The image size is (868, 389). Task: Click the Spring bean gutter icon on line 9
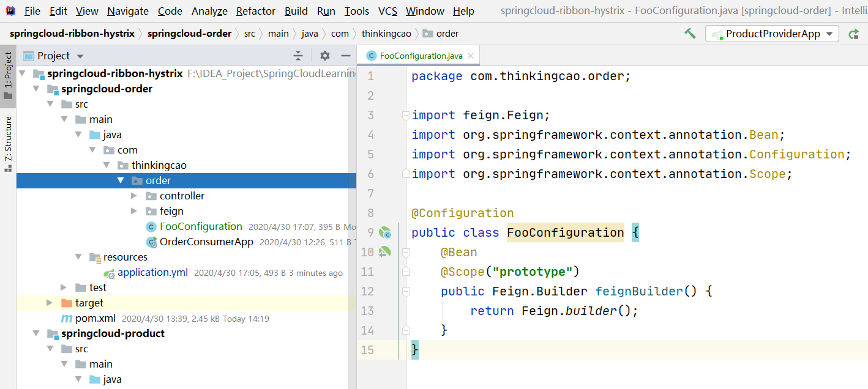[x=384, y=232]
